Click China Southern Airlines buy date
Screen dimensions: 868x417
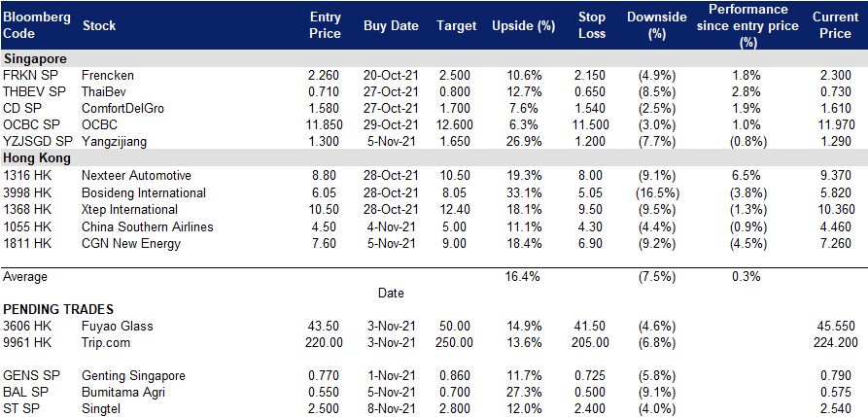click(x=392, y=226)
